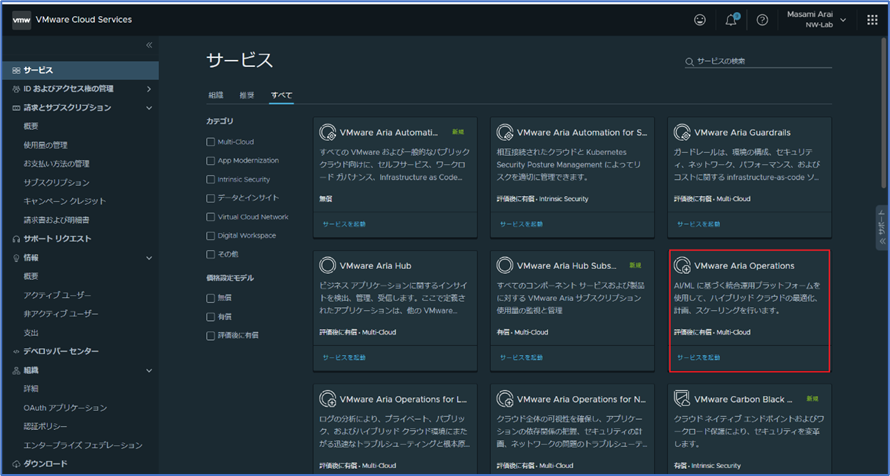
Task: Collapse 請求とサブスクリプション section chevron
Action: (x=149, y=108)
